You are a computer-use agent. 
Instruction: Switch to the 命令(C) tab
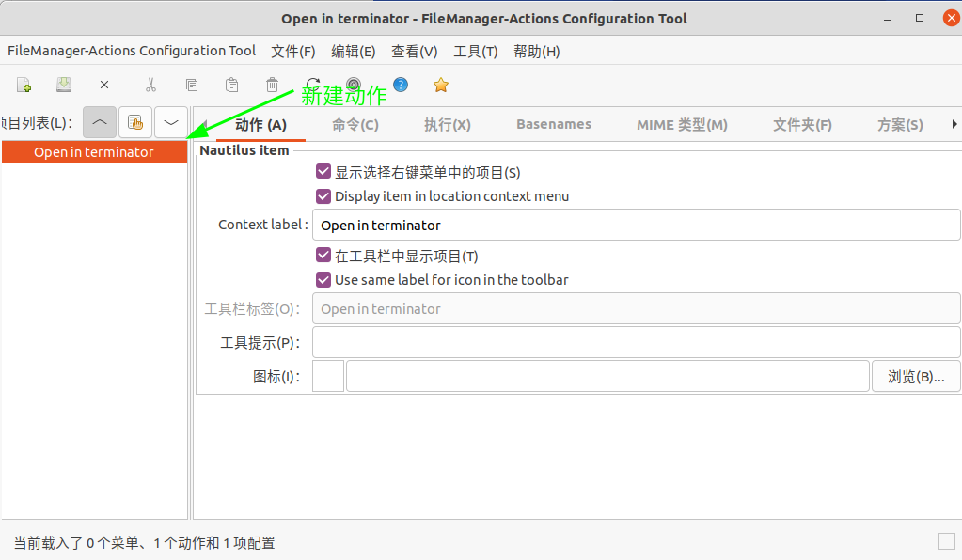click(x=355, y=125)
